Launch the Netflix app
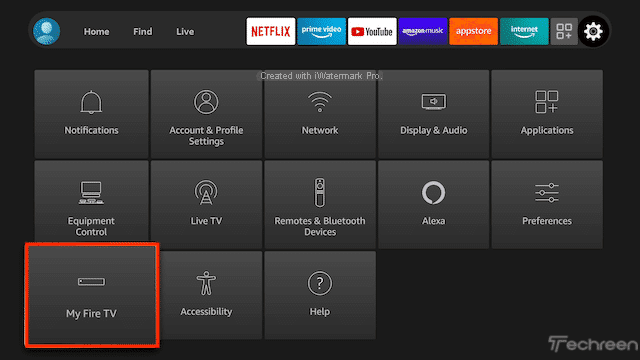 tap(271, 31)
